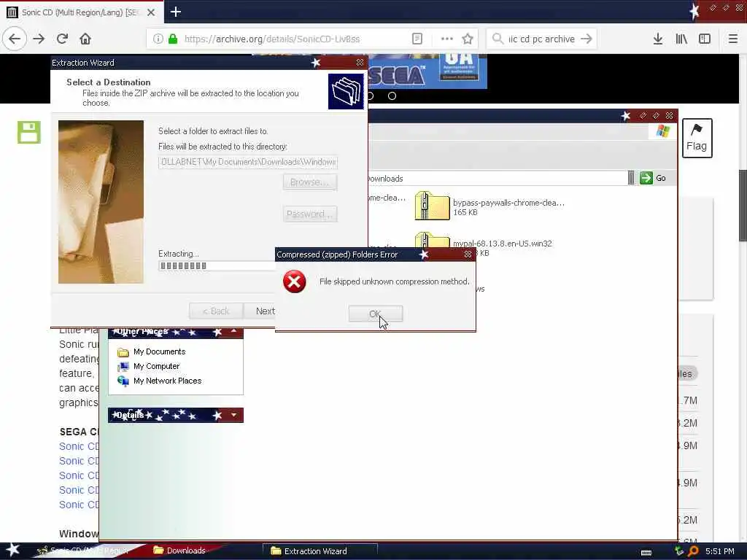Click OK in the zipped folders error dialog

click(x=376, y=314)
